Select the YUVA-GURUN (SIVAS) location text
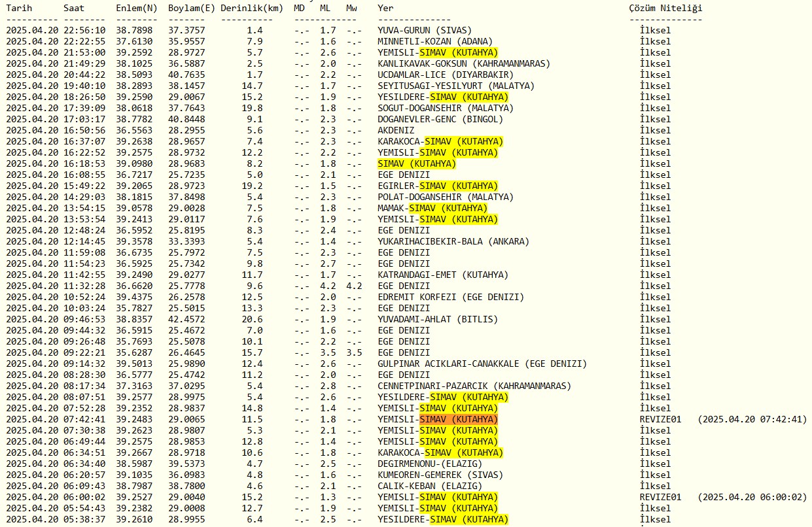Screen dimensions: 812x527 pos(425,30)
